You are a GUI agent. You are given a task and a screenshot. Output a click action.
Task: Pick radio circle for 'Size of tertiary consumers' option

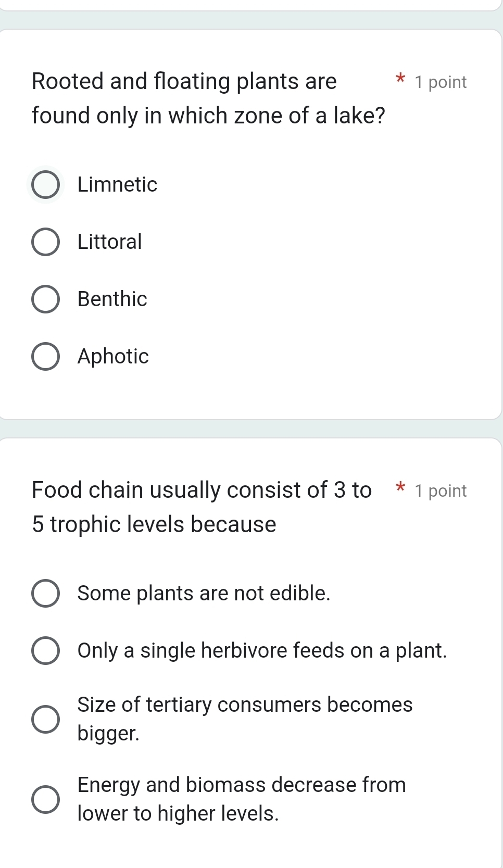[45, 719]
